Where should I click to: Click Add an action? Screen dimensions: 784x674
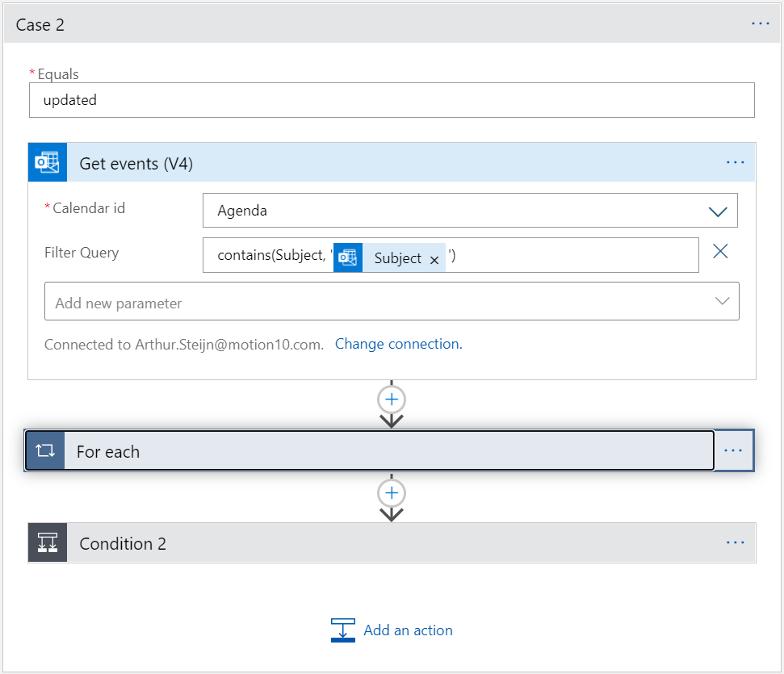pos(408,630)
